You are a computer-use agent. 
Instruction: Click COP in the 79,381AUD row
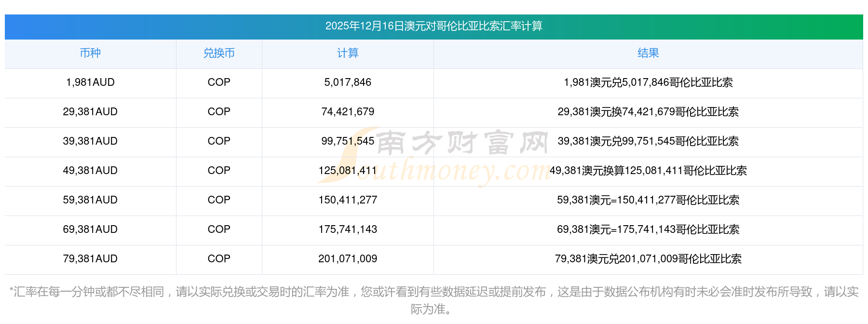point(219,259)
